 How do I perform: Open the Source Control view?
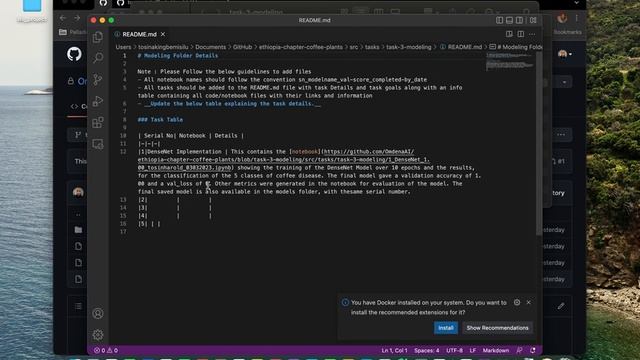click(98, 80)
